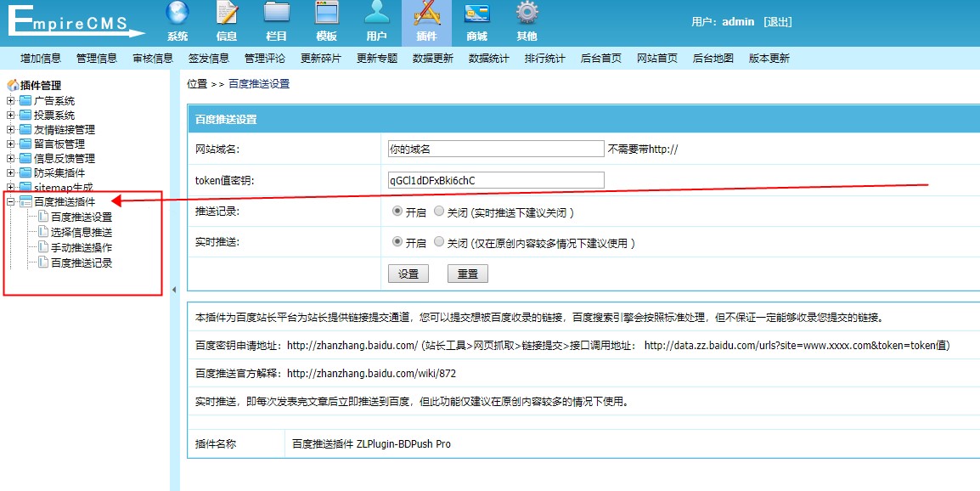The height and width of the screenshot is (491, 980).
Task: Enable 实时推送 with 开启 radio
Action: tap(397, 241)
